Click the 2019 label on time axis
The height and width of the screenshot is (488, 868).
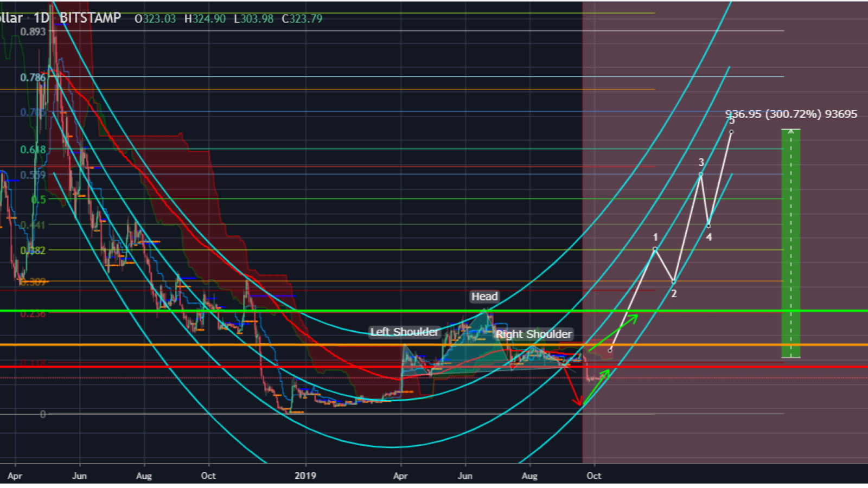305,476
